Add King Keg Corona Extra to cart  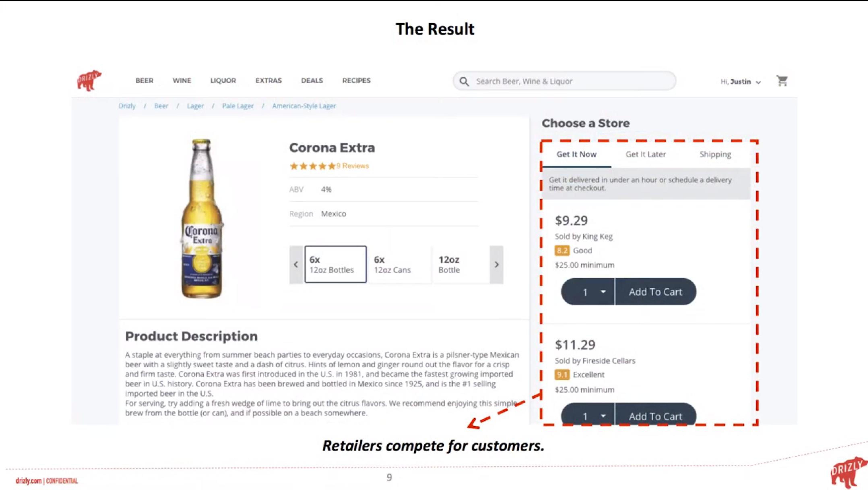coord(655,291)
